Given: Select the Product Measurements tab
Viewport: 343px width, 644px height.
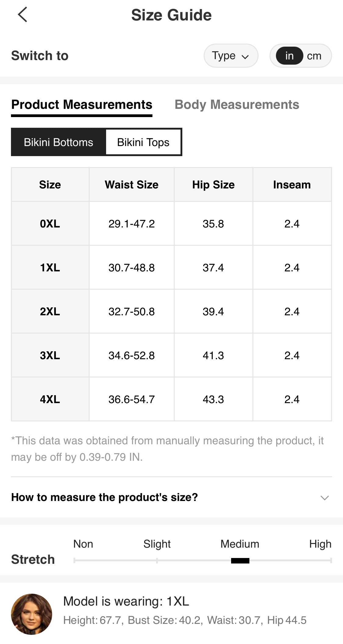Looking at the screenshot, I should click(82, 105).
